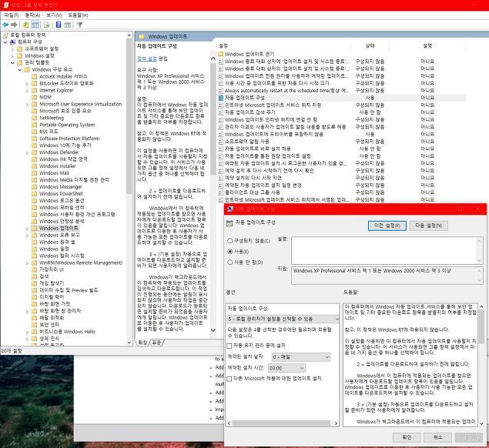Click the folder icon beside BitLocker 드라이브 암호화

point(35,83)
